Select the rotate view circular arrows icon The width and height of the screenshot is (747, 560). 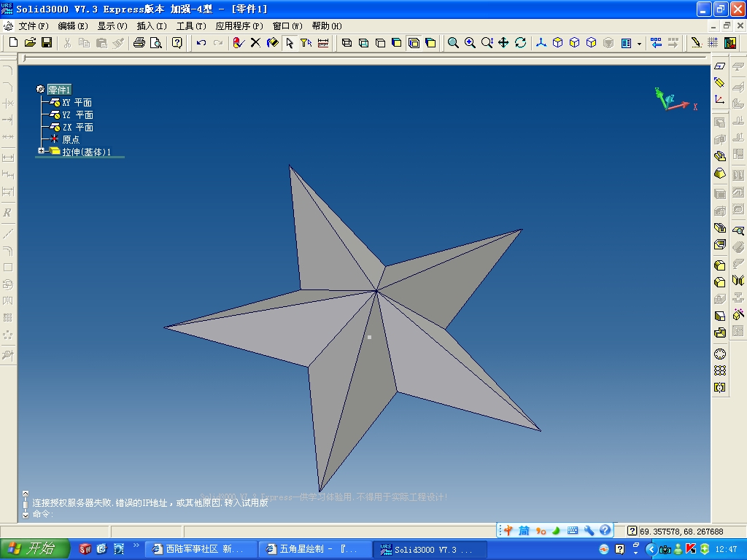521,43
